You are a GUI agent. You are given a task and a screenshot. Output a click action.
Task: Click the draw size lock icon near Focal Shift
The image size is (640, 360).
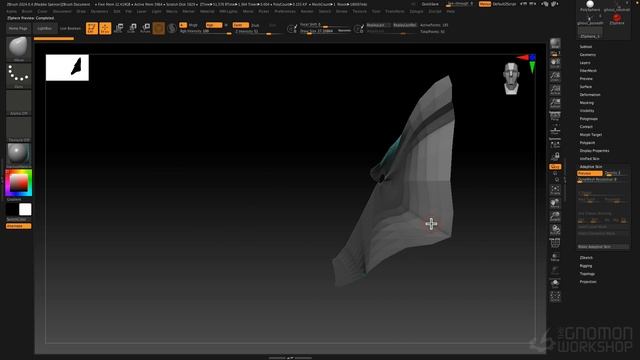292,29
